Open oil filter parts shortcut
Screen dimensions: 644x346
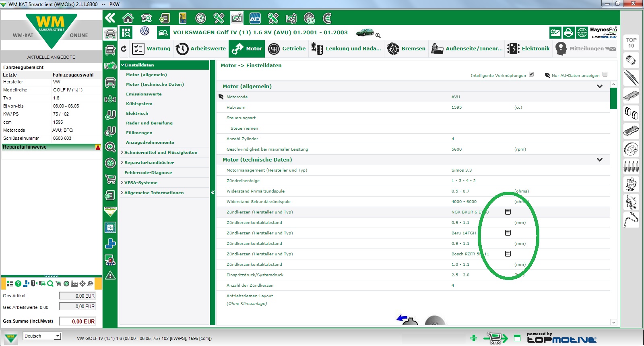click(631, 60)
